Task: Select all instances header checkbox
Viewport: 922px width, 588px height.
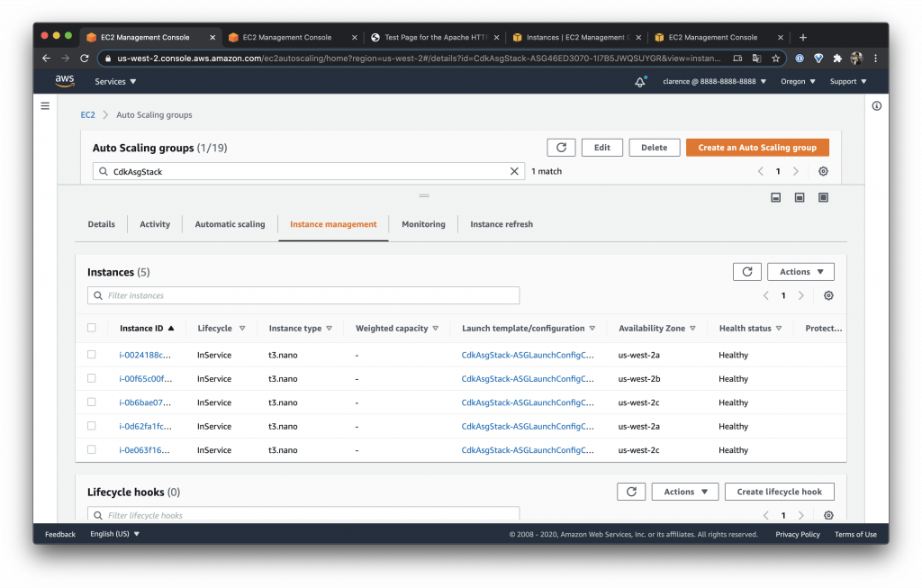Action: [x=91, y=328]
